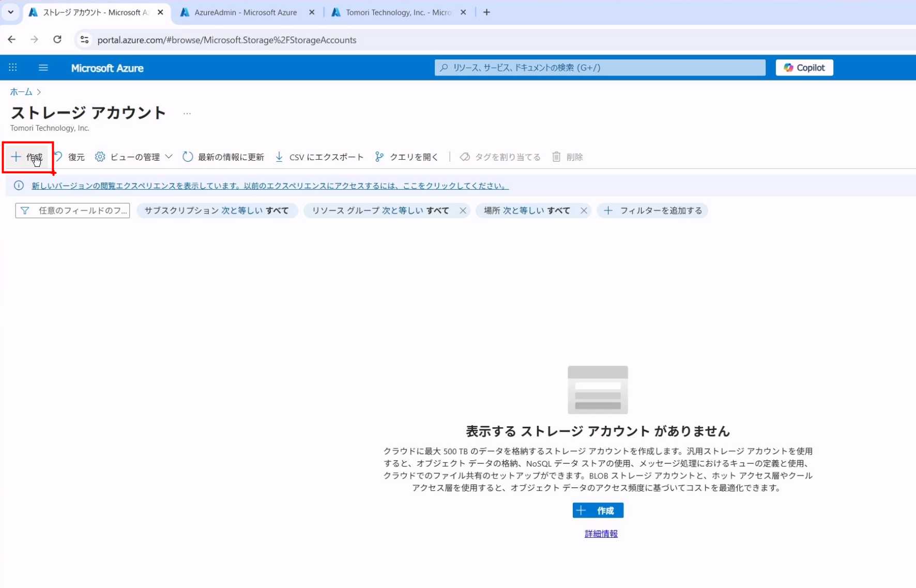Switch to the Tomori Technology browser tab

click(398, 12)
